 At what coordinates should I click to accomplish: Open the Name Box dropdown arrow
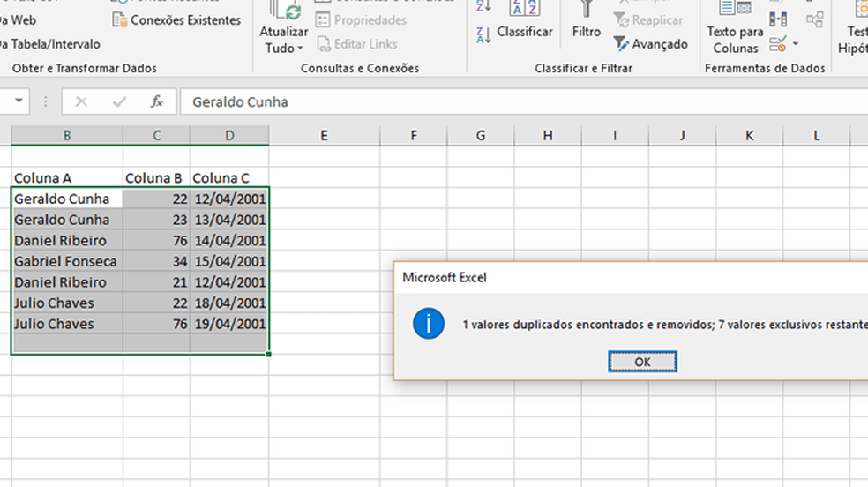pyautogui.click(x=19, y=101)
